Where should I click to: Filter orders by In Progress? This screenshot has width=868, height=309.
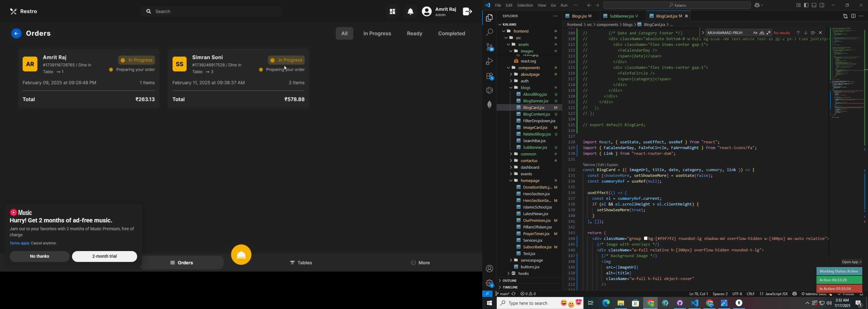coord(377,34)
